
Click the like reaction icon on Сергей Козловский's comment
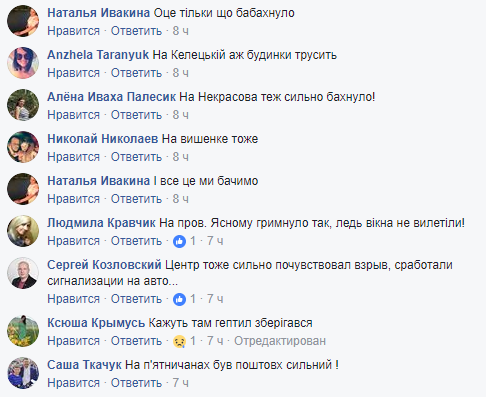(179, 299)
